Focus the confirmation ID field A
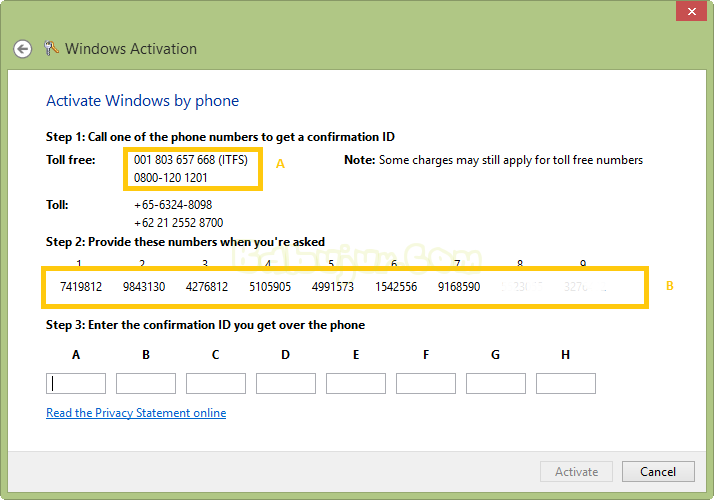This screenshot has width=714, height=500. (76, 383)
